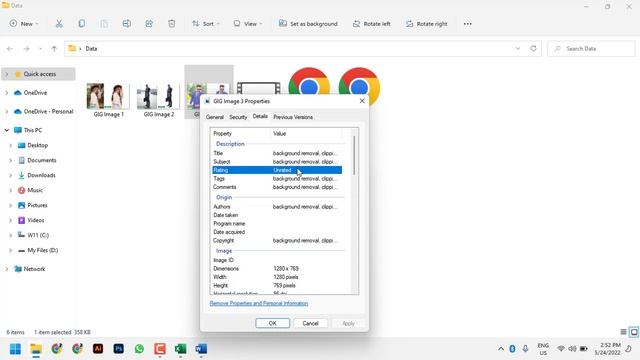Select OneDrive - Personal in navigation pane
Image resolution: width=640 pixels, height=360 pixels.
[x=48, y=111]
